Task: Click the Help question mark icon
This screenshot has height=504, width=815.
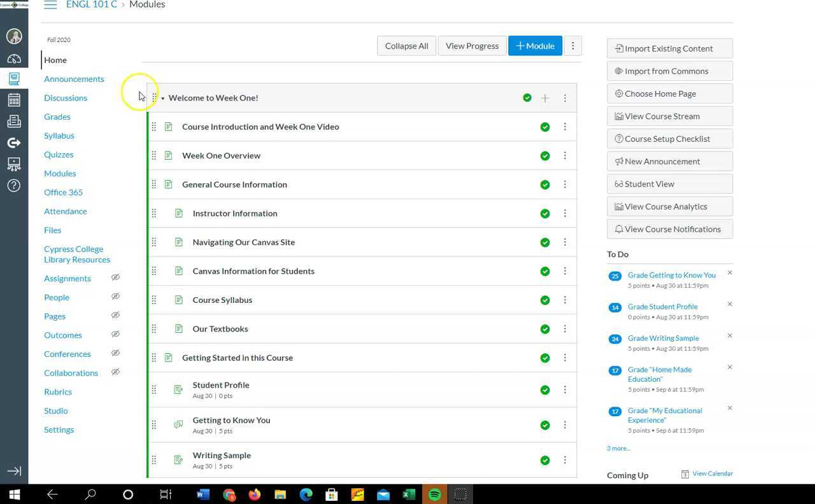Action: [x=14, y=185]
